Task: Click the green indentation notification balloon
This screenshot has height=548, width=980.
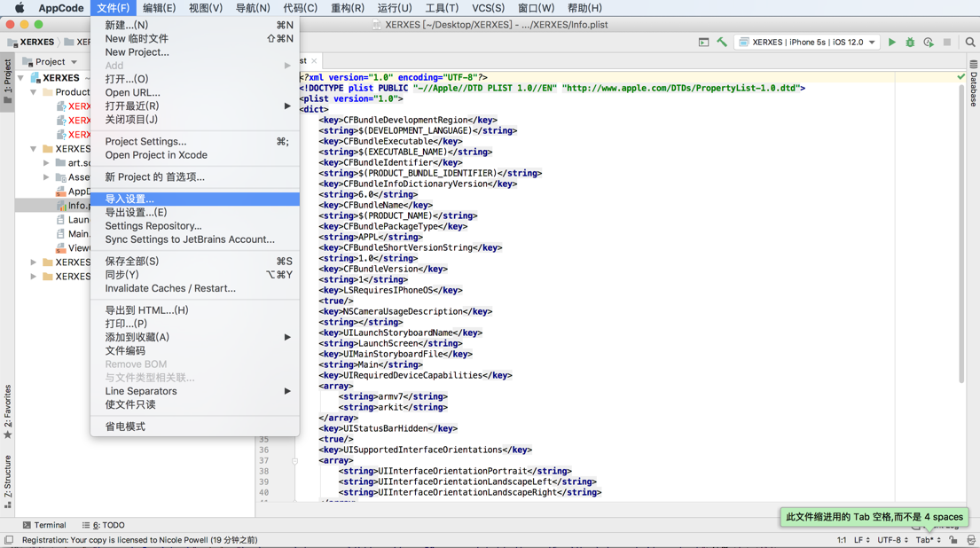Action: coord(874,517)
